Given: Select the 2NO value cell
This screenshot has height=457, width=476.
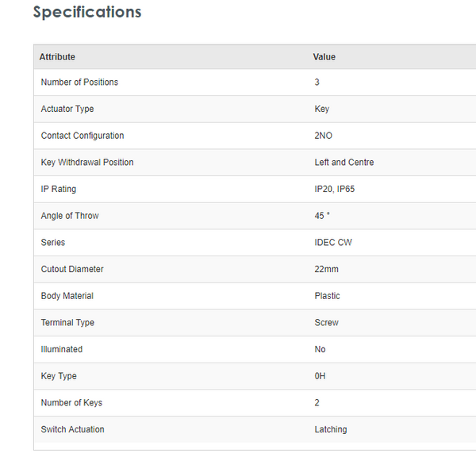Looking at the screenshot, I should (x=324, y=136).
